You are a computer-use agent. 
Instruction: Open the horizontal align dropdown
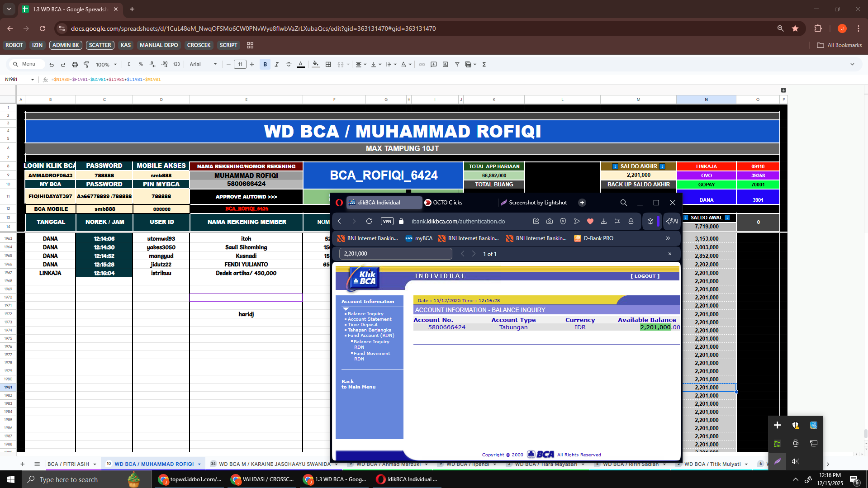[360, 64]
